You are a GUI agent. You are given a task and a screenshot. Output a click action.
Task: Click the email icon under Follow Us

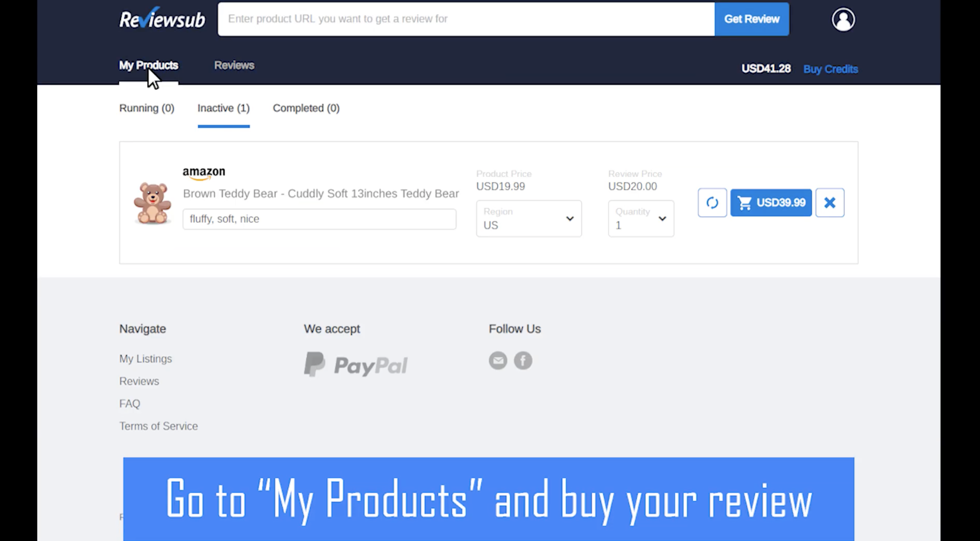click(x=498, y=361)
